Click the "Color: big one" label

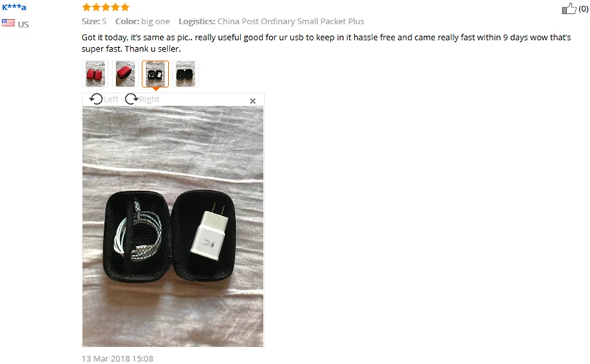(x=142, y=21)
